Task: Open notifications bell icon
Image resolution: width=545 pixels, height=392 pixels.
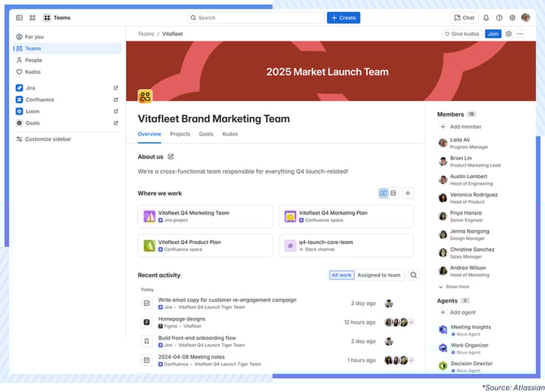Action: (486, 18)
